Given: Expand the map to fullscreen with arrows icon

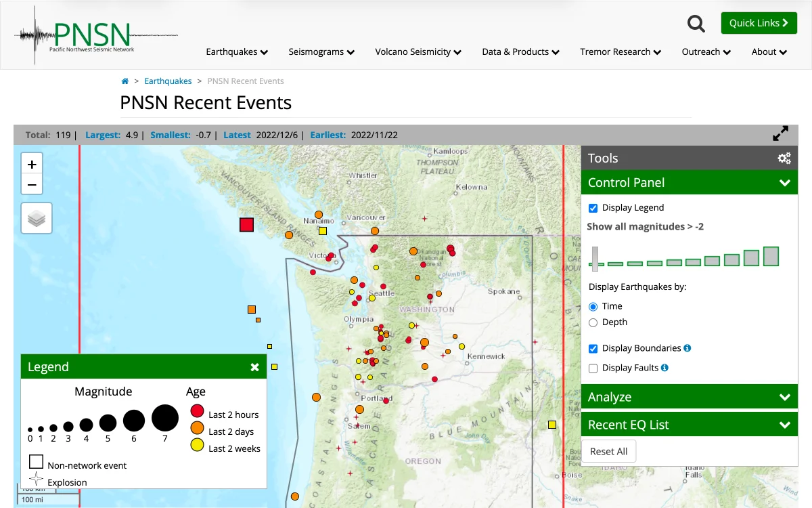Looking at the screenshot, I should click(x=781, y=133).
